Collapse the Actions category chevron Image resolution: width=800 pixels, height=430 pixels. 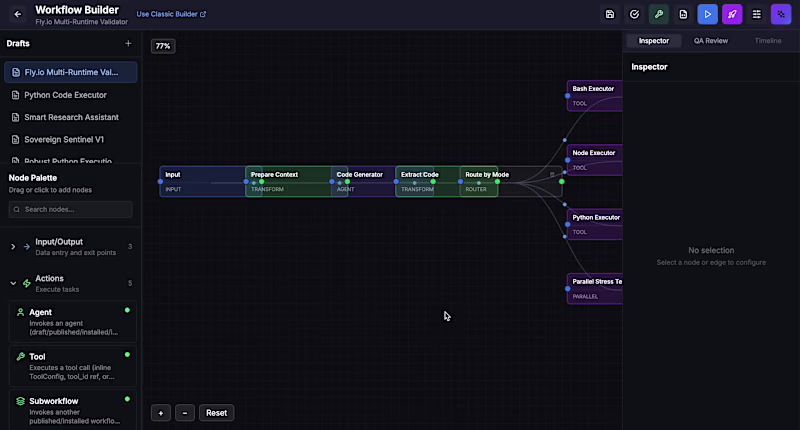pyautogui.click(x=13, y=283)
